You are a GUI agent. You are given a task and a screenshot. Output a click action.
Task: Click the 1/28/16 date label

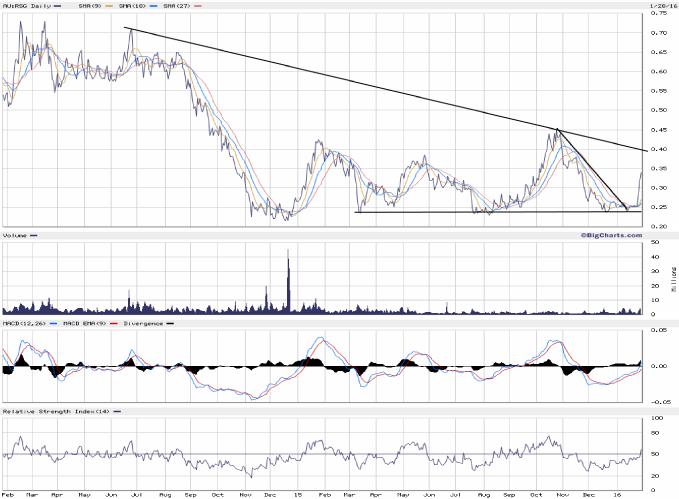click(x=660, y=6)
